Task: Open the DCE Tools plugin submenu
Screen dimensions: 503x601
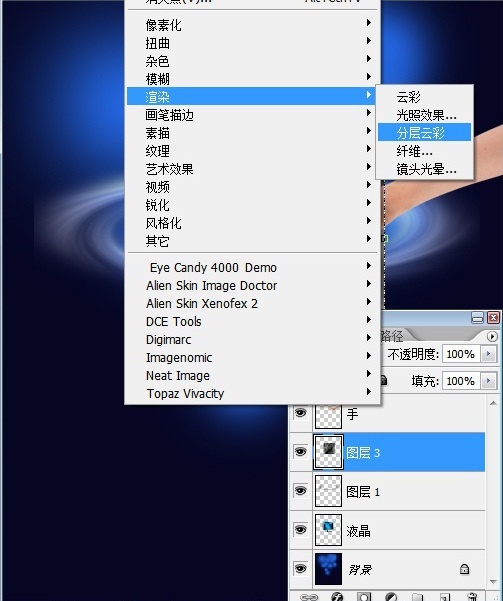Action: (253, 321)
